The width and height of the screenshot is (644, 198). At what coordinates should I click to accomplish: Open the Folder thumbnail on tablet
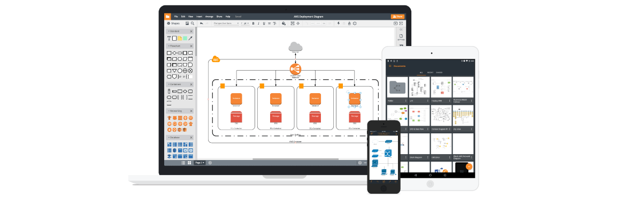click(397, 87)
